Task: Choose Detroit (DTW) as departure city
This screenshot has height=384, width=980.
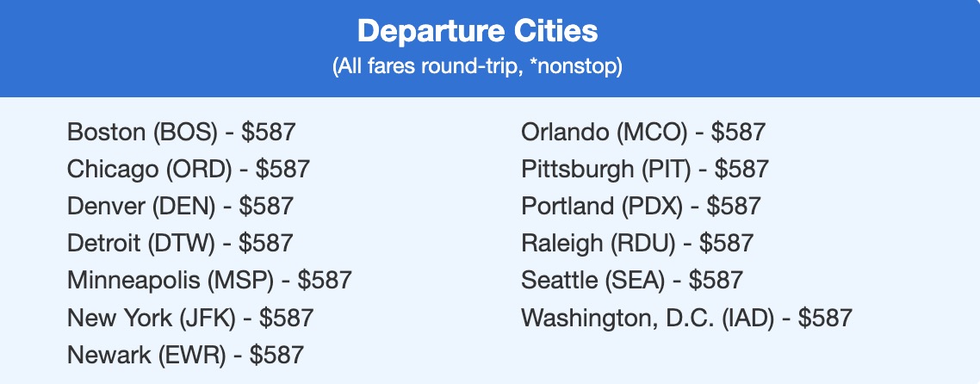Action: 180,244
